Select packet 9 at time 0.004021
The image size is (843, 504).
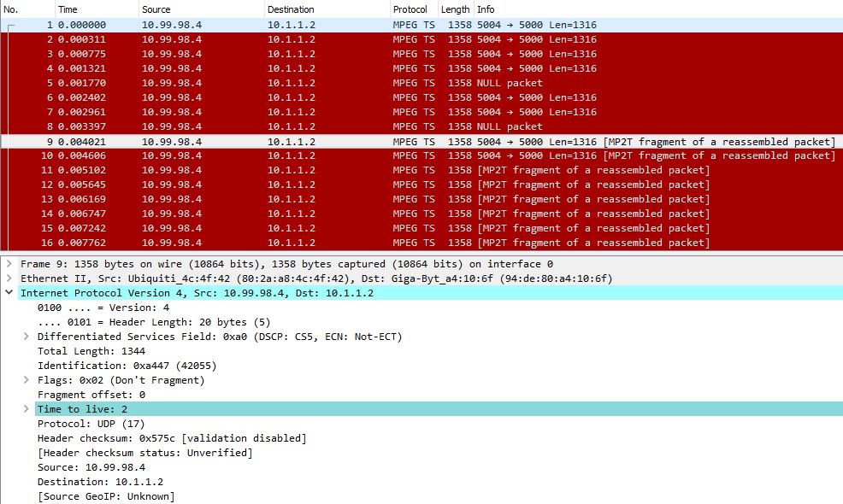coord(421,141)
